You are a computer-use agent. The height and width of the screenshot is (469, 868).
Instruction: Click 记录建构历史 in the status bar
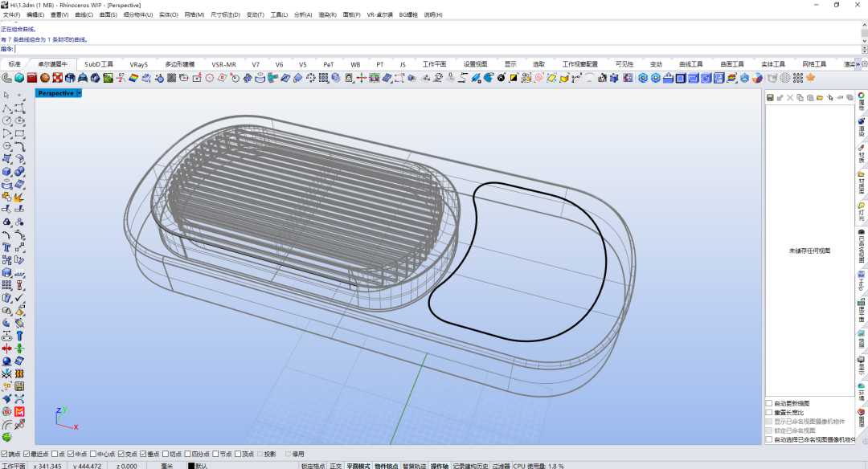(x=470, y=466)
